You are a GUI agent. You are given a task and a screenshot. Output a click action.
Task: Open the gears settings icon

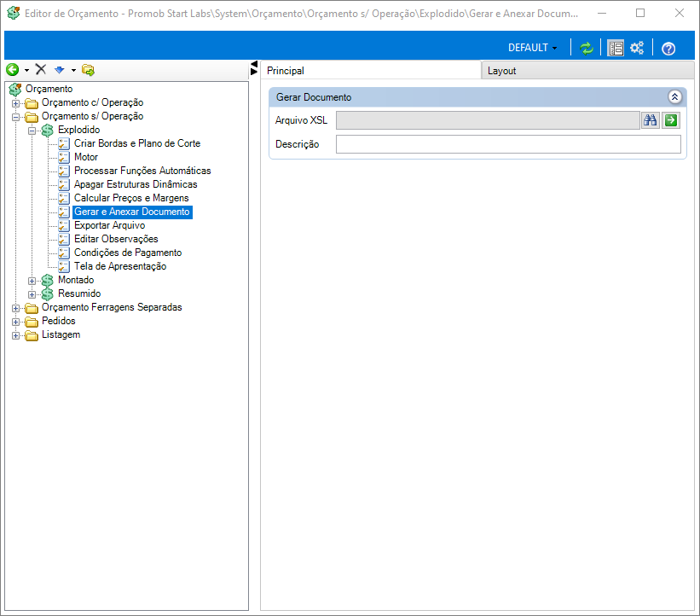click(637, 48)
